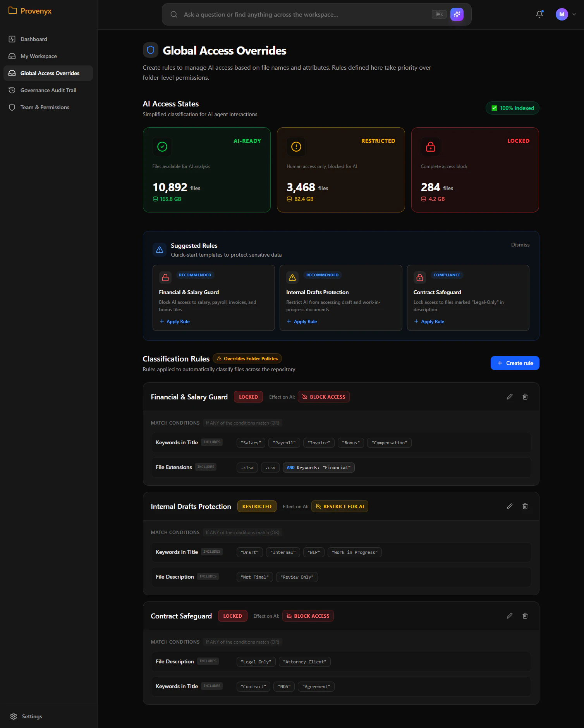Edit the Contract Safeguard rule

(x=510, y=616)
